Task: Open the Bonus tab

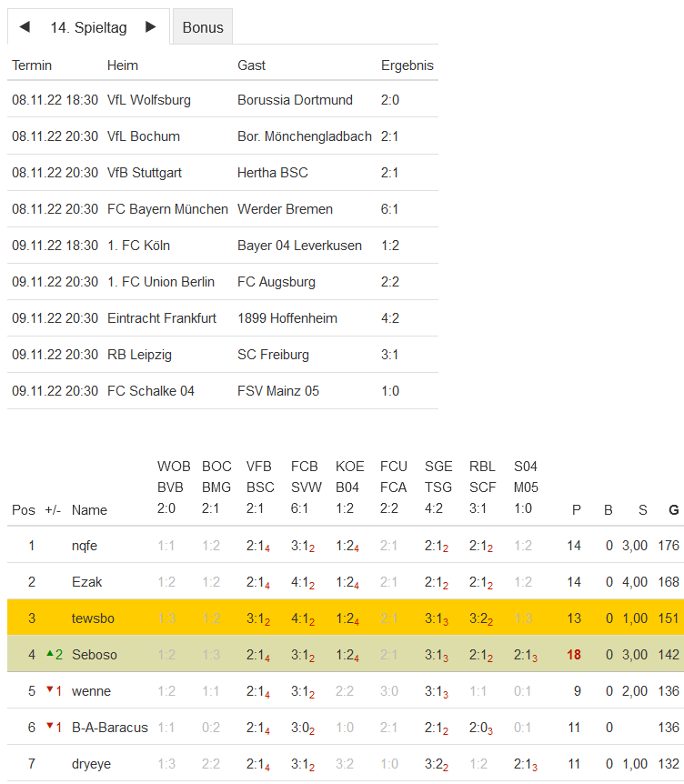Action: (x=203, y=27)
